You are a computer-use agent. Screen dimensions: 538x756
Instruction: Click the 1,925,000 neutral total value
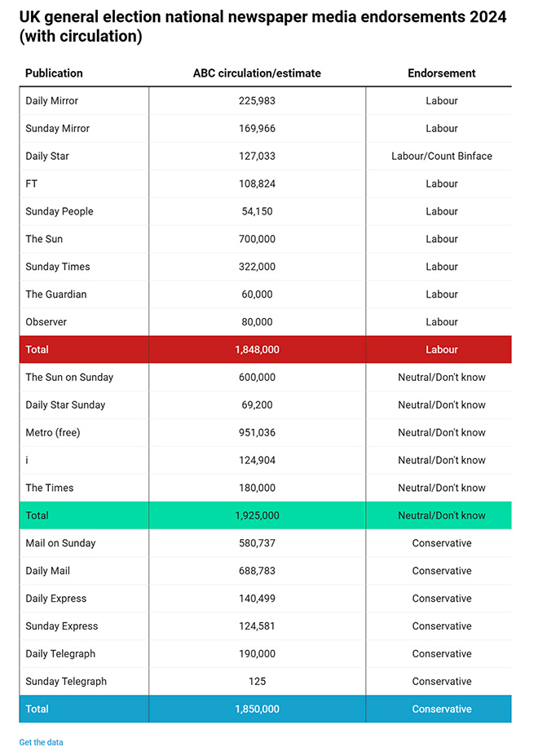pyautogui.click(x=257, y=515)
